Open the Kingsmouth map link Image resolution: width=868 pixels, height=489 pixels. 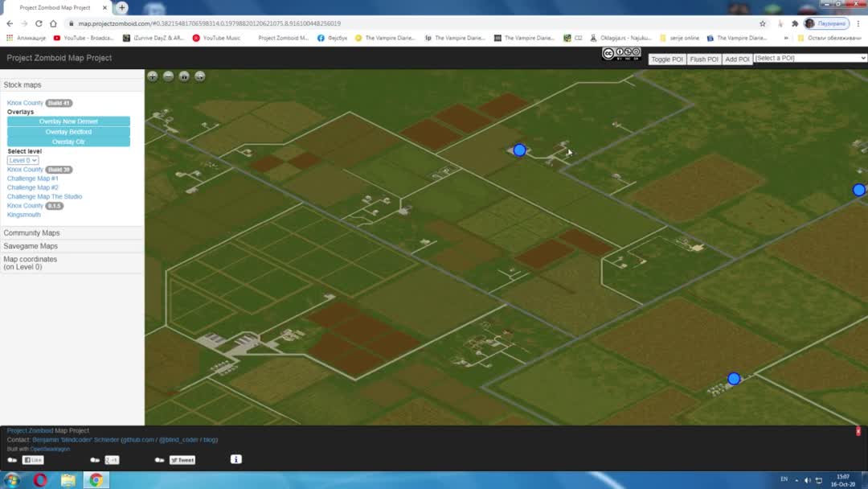coord(23,215)
